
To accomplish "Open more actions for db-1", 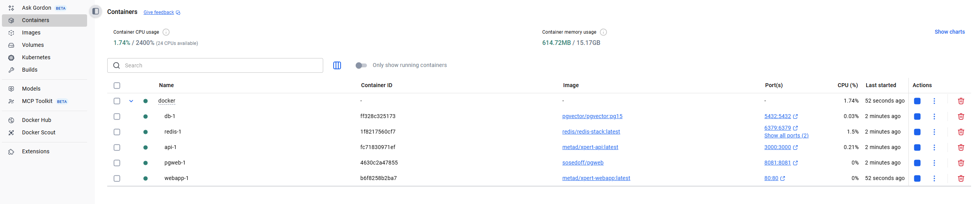I will point(934,117).
